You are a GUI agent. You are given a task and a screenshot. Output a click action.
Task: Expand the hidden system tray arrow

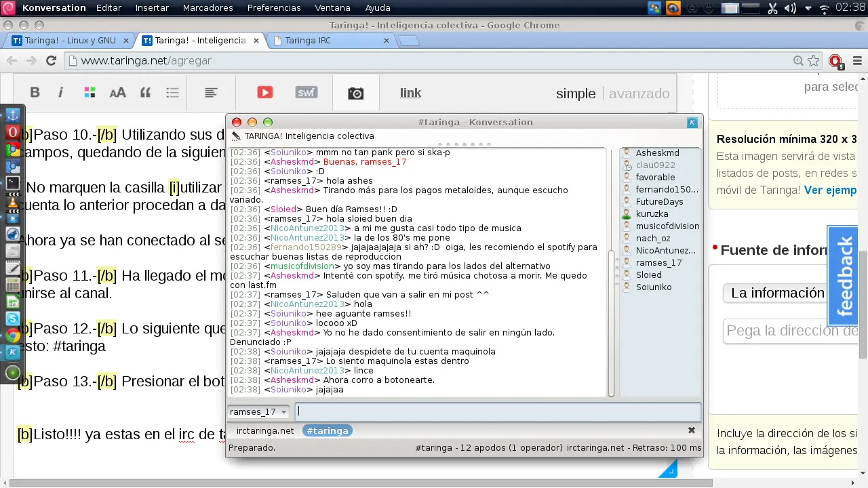[808, 8]
